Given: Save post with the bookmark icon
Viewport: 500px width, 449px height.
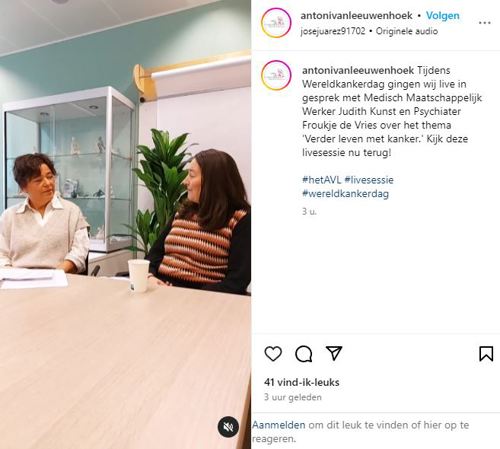Looking at the screenshot, I should [486, 353].
